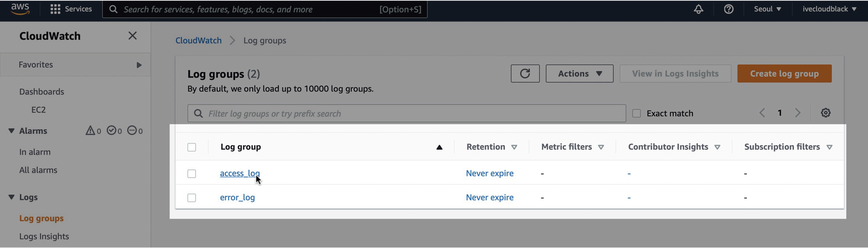
Task: Refresh the log groups list
Action: pos(525,74)
